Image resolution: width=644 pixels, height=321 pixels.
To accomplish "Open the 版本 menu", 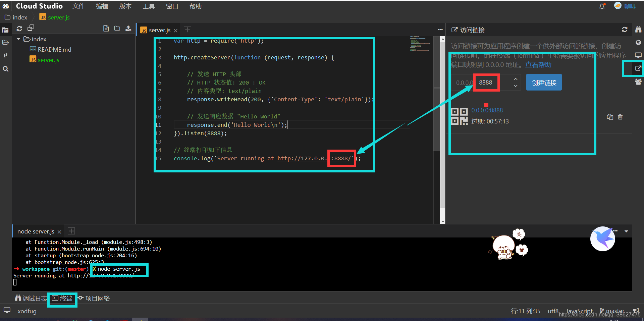I will click(125, 6).
